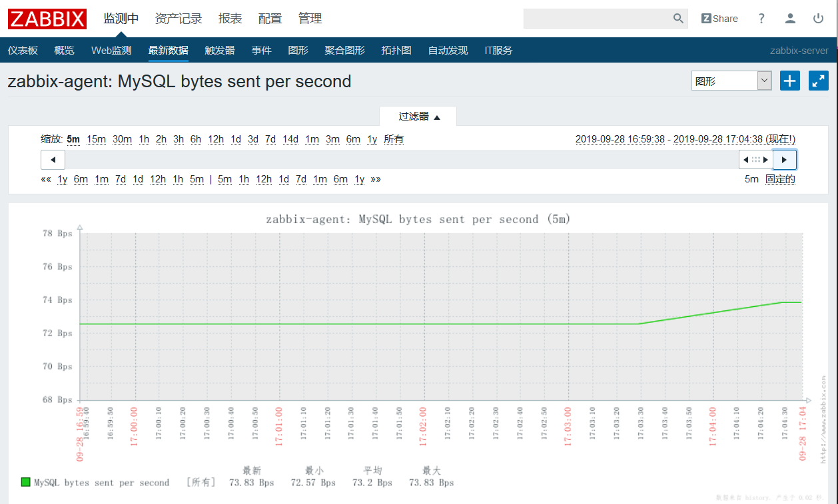This screenshot has height=504, width=838.
Task: Go to Web监测 submenu
Action: click(x=111, y=50)
